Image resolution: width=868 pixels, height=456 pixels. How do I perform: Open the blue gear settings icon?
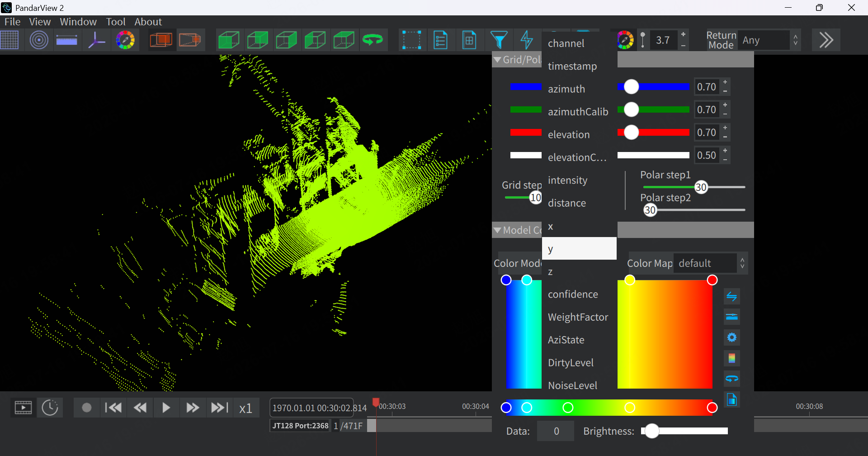click(731, 337)
